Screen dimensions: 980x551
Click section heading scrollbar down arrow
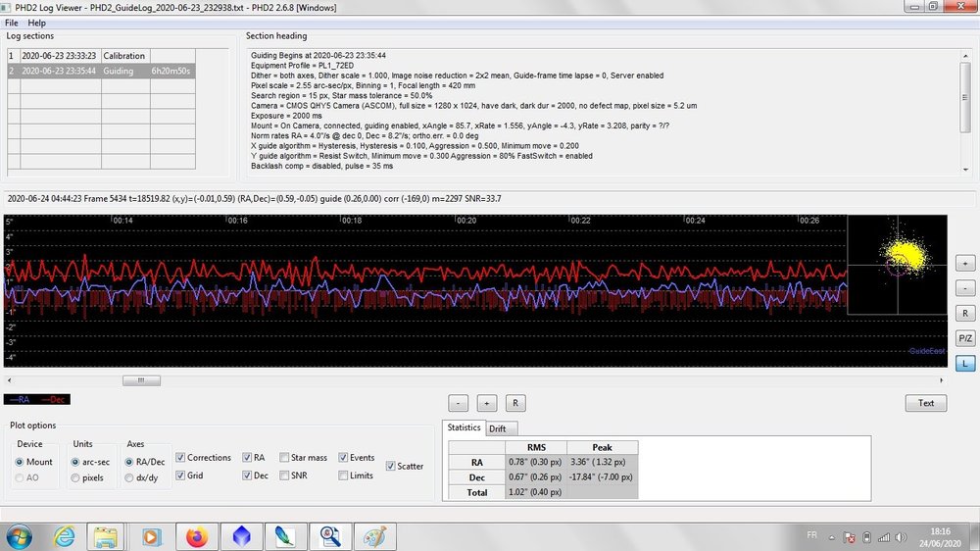[x=965, y=170]
